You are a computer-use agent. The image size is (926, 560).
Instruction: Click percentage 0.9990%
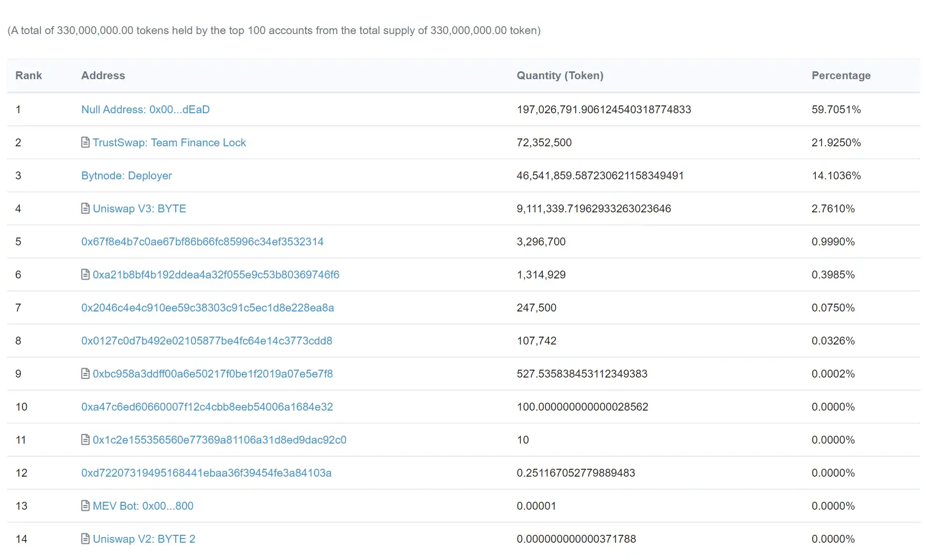coord(833,242)
